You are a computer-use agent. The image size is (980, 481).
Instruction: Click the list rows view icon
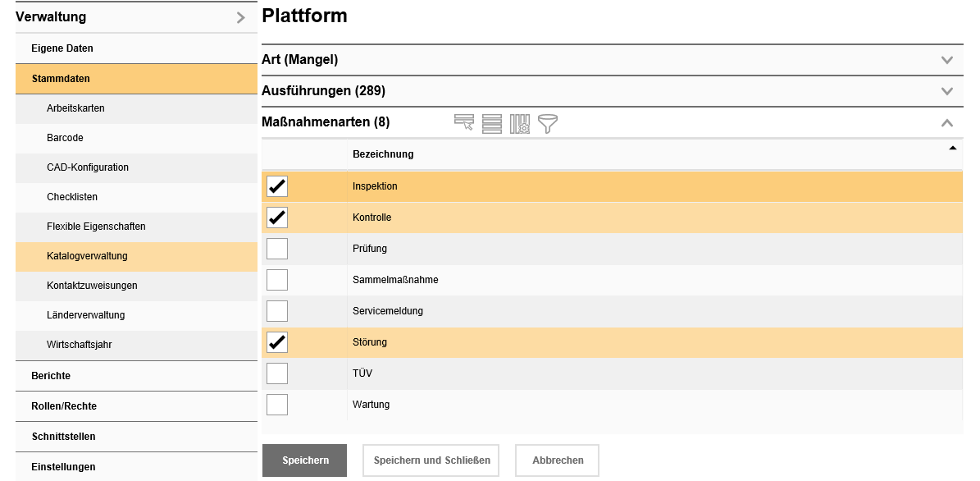[492, 124]
